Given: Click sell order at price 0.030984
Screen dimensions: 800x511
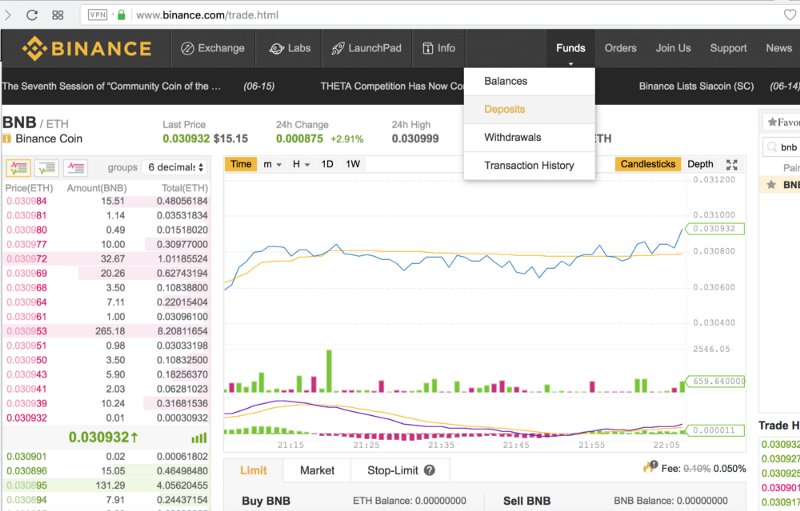Looking at the screenshot, I should click(x=107, y=201).
